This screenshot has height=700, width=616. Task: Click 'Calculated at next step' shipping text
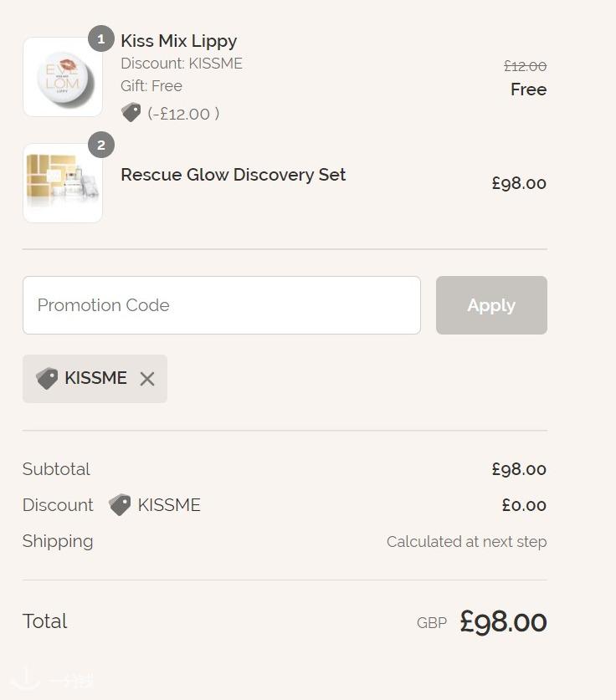(x=466, y=542)
